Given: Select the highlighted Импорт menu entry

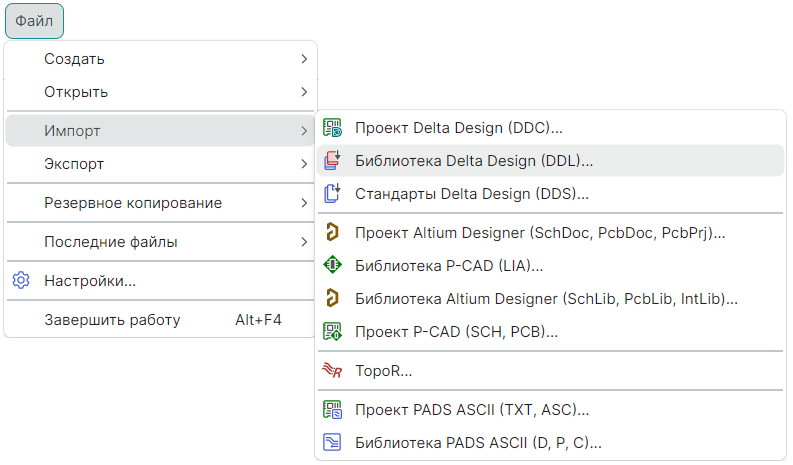Looking at the screenshot, I should pyautogui.click(x=72, y=131).
